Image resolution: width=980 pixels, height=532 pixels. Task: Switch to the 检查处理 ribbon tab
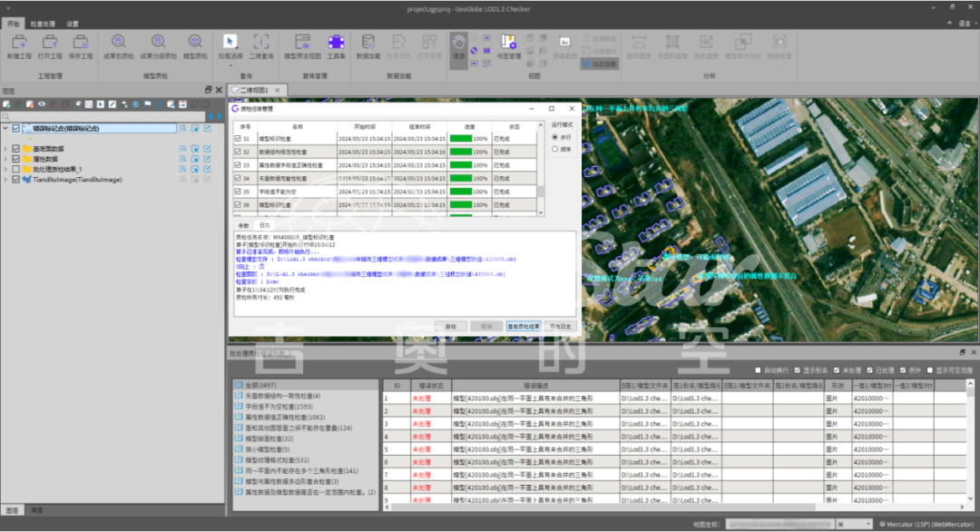[x=43, y=24]
